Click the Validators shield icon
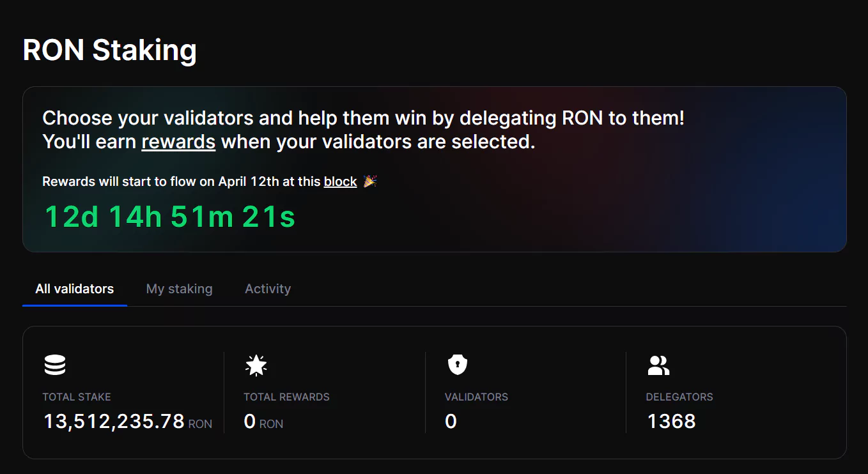The width and height of the screenshot is (868, 474). coord(457,365)
